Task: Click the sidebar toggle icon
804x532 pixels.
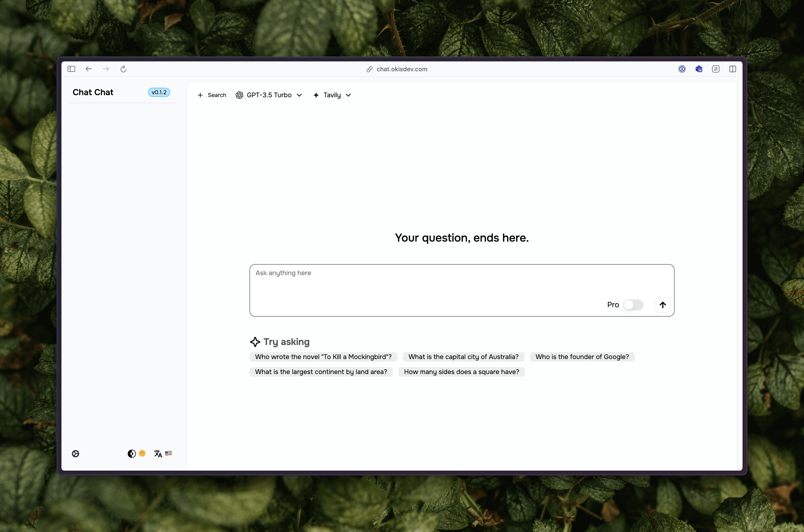Action: point(71,68)
